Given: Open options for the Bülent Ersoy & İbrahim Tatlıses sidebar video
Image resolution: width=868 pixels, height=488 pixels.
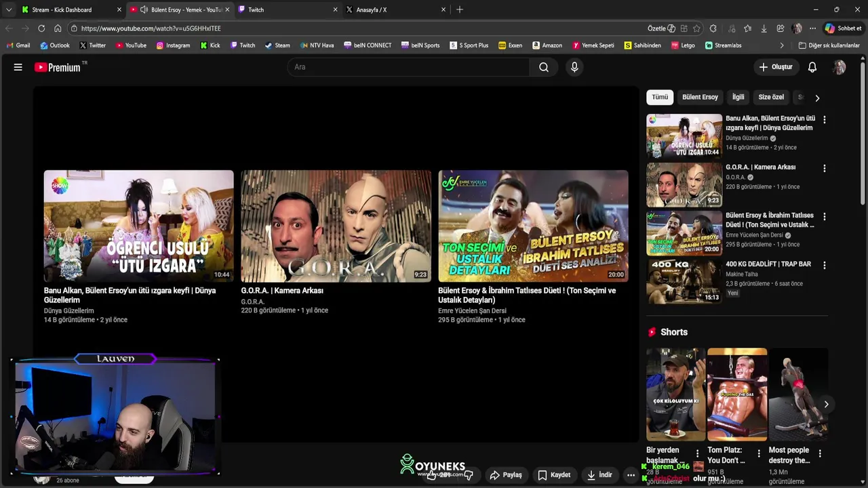Looking at the screenshot, I should pyautogui.click(x=824, y=216).
